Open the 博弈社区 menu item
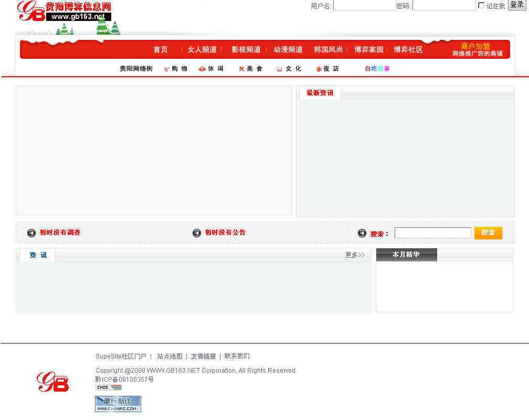The image size is (529, 420). (x=408, y=50)
